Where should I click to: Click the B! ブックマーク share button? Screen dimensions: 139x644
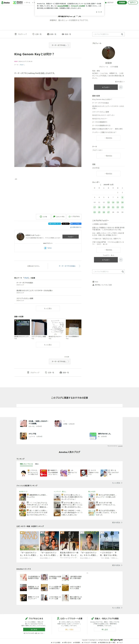pyautogui.click(x=54, y=224)
